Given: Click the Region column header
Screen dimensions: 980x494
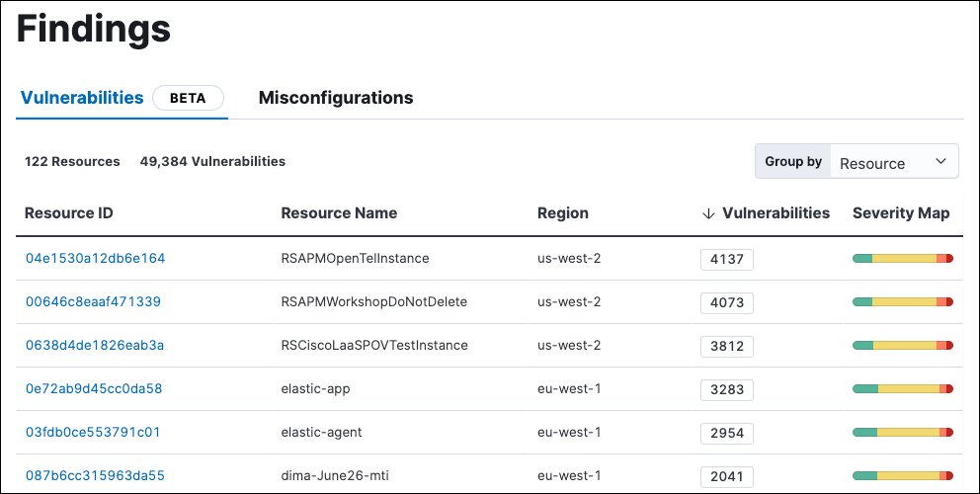Looking at the screenshot, I should 562,213.
